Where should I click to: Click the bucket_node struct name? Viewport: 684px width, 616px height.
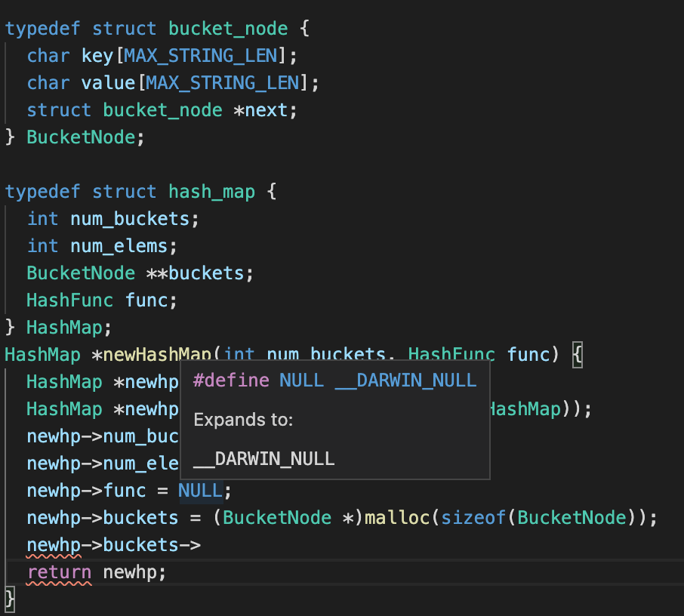tap(227, 28)
